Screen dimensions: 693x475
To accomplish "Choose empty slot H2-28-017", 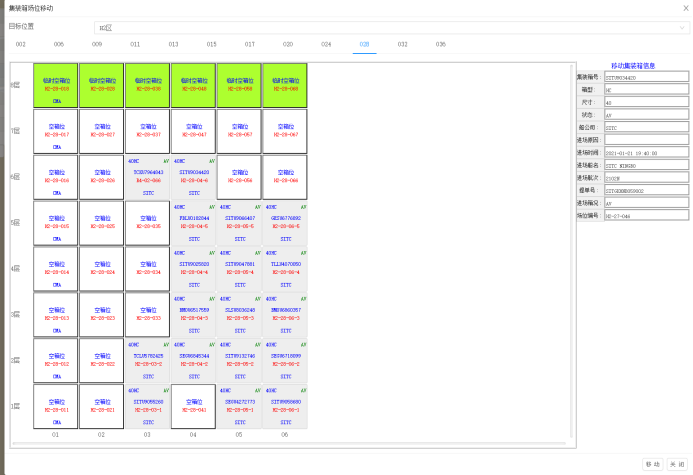I will point(56,131).
